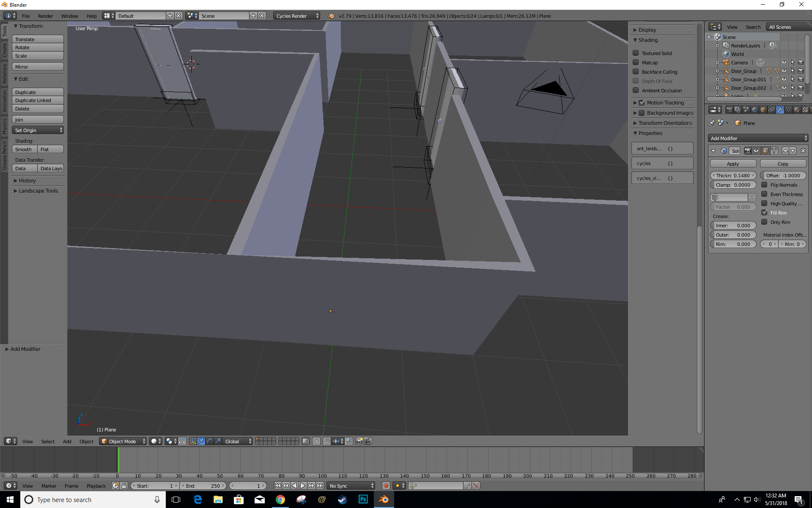The height and width of the screenshot is (508, 812).
Task: Expand the Camera tree item in the outliner
Action: click(717, 62)
